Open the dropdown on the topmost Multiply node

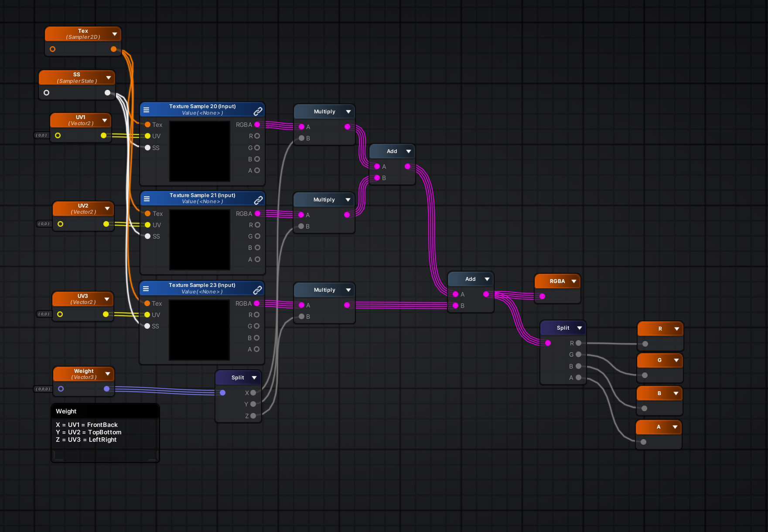(348, 111)
